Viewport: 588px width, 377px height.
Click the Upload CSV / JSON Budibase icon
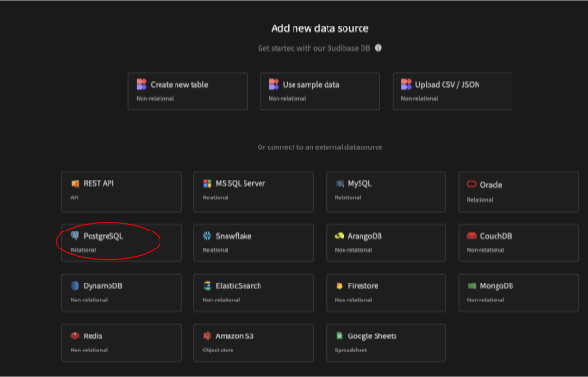[x=406, y=84]
